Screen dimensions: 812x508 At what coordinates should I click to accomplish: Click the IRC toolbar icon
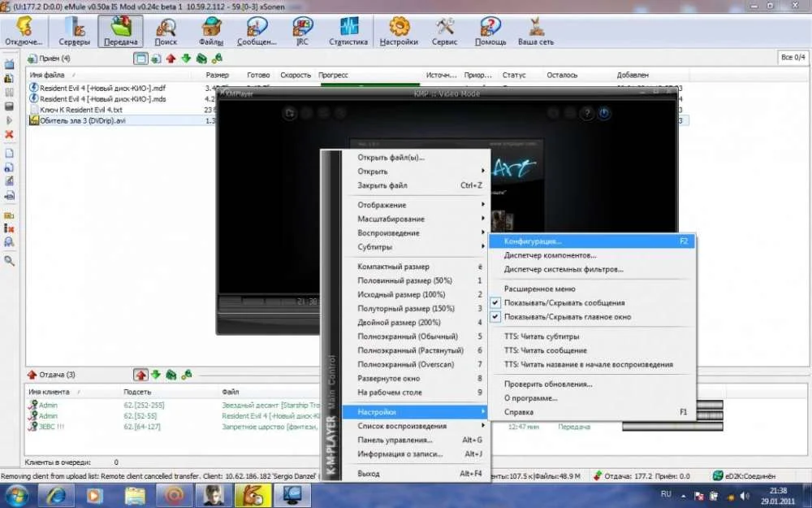click(303, 32)
